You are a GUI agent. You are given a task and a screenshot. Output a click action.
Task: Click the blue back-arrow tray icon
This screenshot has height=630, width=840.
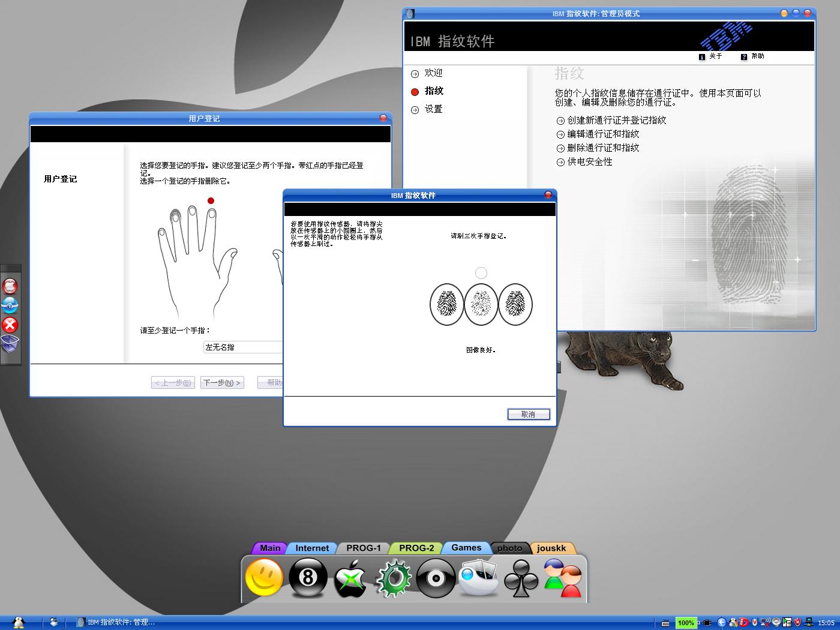(x=722, y=623)
